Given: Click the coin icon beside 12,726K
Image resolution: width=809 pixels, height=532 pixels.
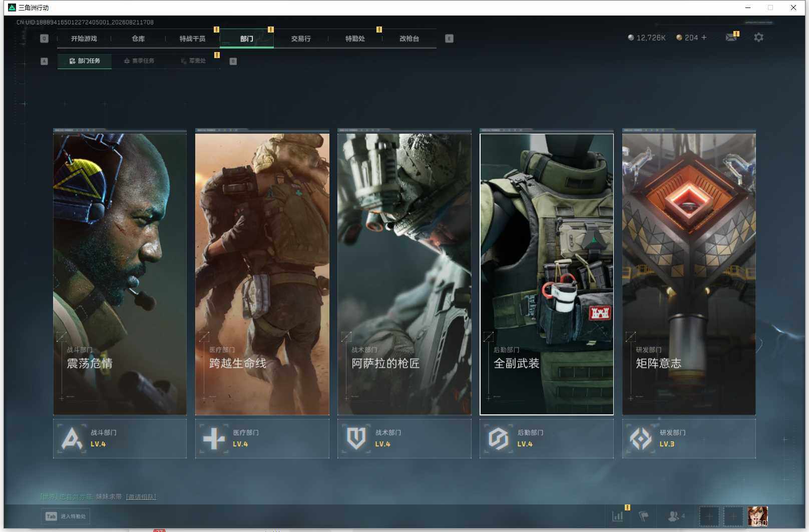Looking at the screenshot, I should click(631, 38).
